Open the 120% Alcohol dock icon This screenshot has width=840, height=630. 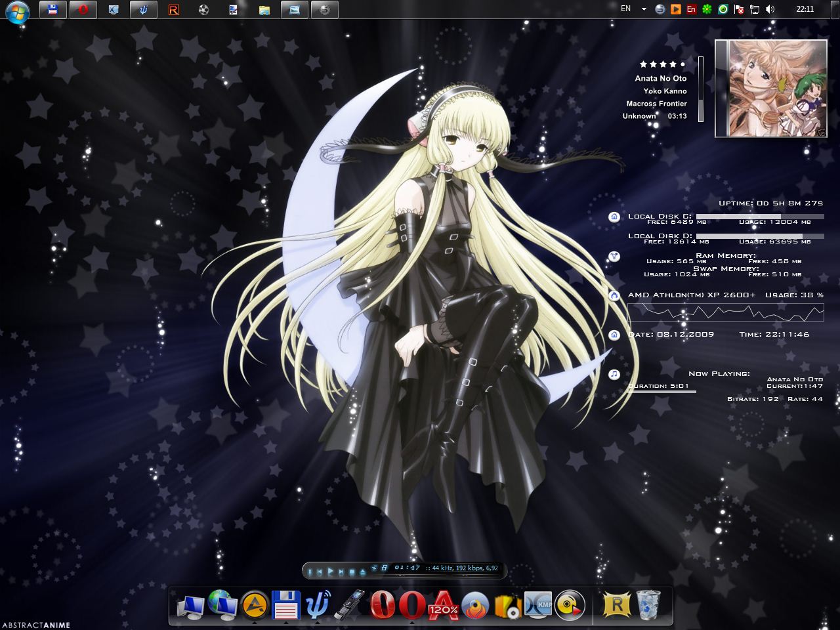tap(444, 605)
